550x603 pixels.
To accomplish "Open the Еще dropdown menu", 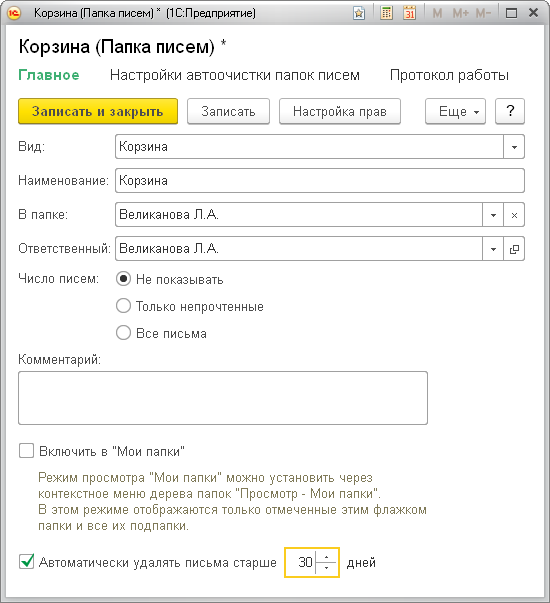I will coord(455,111).
